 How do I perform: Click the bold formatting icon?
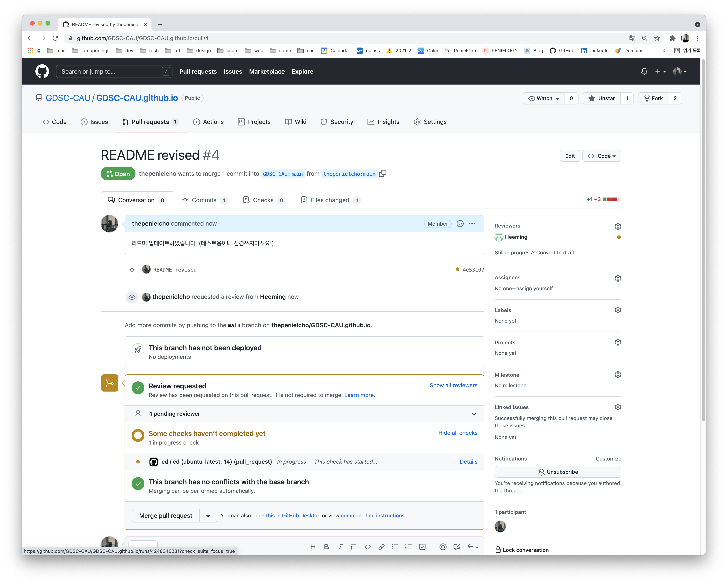pyautogui.click(x=326, y=547)
